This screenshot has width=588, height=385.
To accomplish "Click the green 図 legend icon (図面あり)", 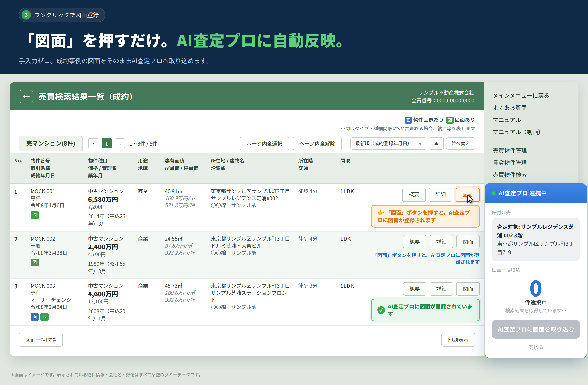I will [450, 120].
